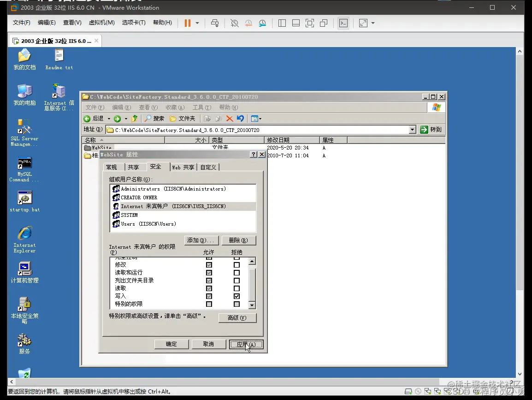Open the Views dropdown arrow in Explorer
Screen dimensions: 532x400
coord(260,119)
